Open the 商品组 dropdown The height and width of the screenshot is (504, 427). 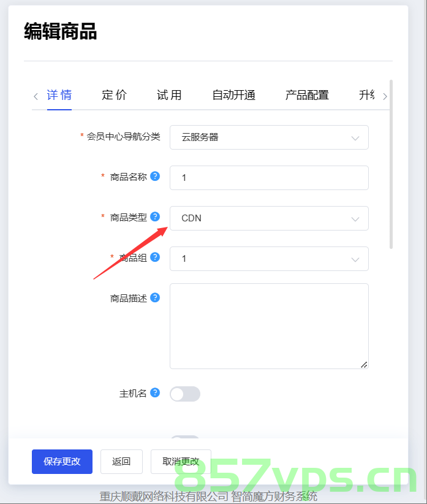pyautogui.click(x=269, y=259)
